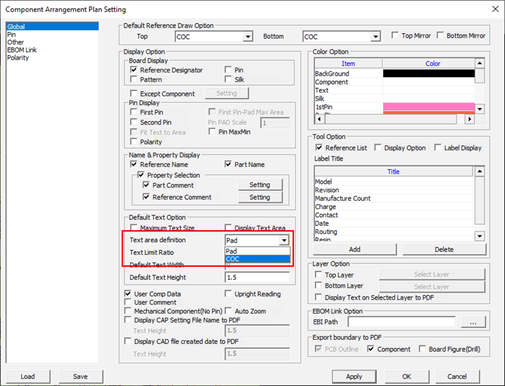Enable Display CAD file created date to PDF
This screenshot has width=505, height=386.
click(128, 341)
